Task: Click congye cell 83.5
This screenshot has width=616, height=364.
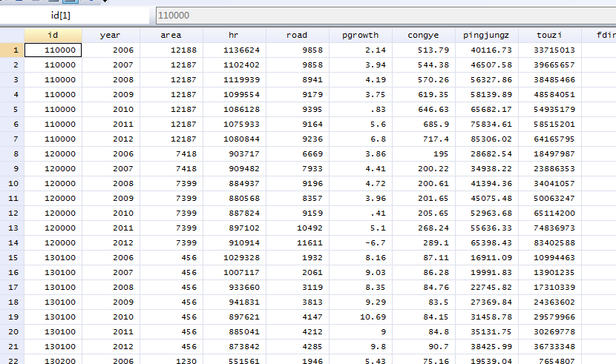Action: point(424,302)
